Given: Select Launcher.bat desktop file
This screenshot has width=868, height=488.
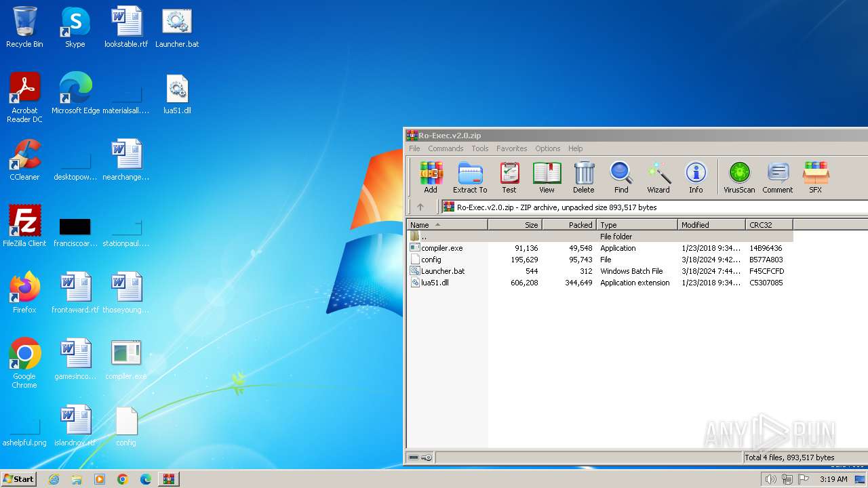Looking at the screenshot, I should pyautogui.click(x=177, y=27).
